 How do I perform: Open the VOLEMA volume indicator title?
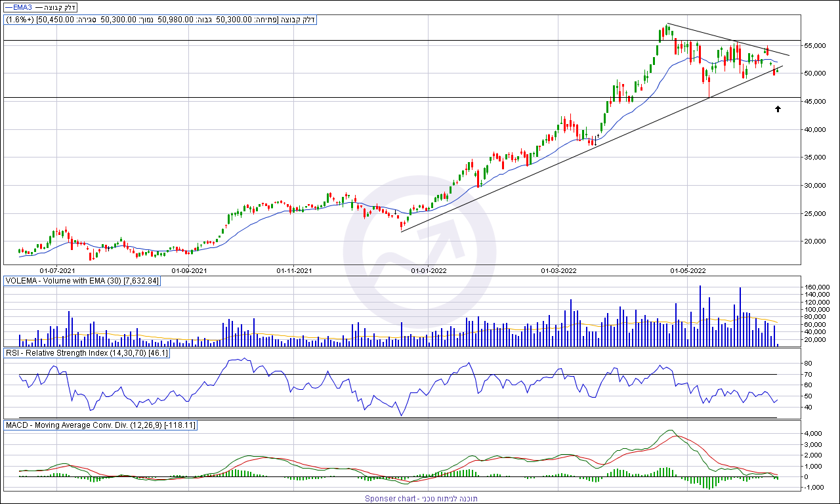[x=82, y=281]
